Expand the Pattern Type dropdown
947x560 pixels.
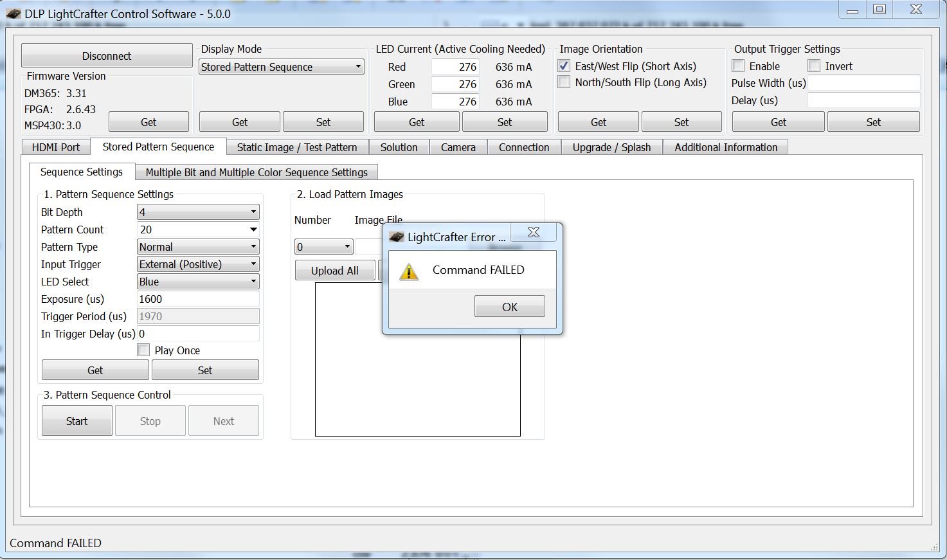pyautogui.click(x=198, y=247)
